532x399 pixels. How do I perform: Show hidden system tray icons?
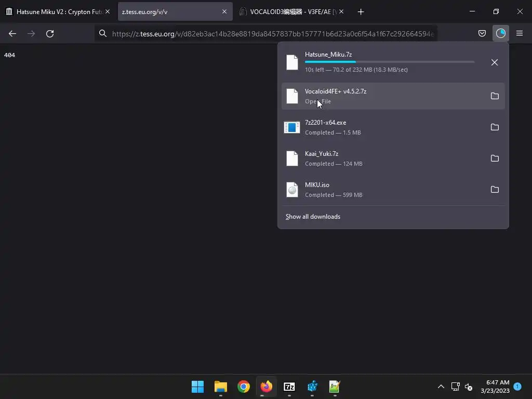click(x=441, y=387)
